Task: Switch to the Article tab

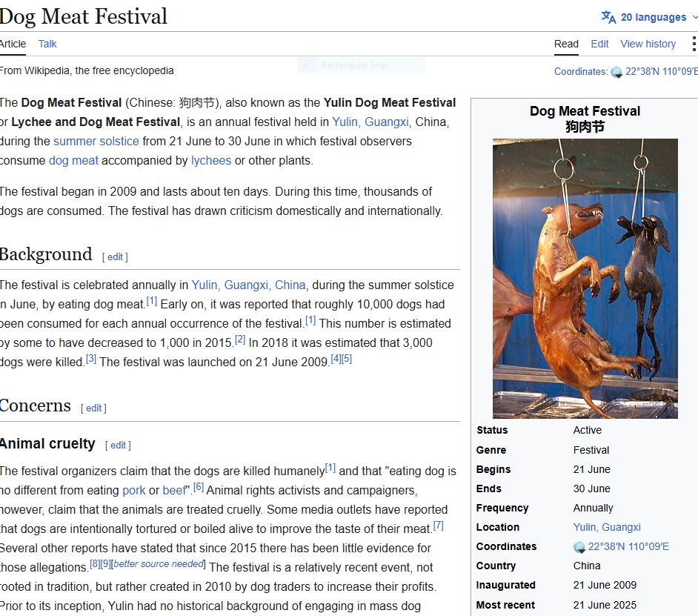Action: click(13, 44)
